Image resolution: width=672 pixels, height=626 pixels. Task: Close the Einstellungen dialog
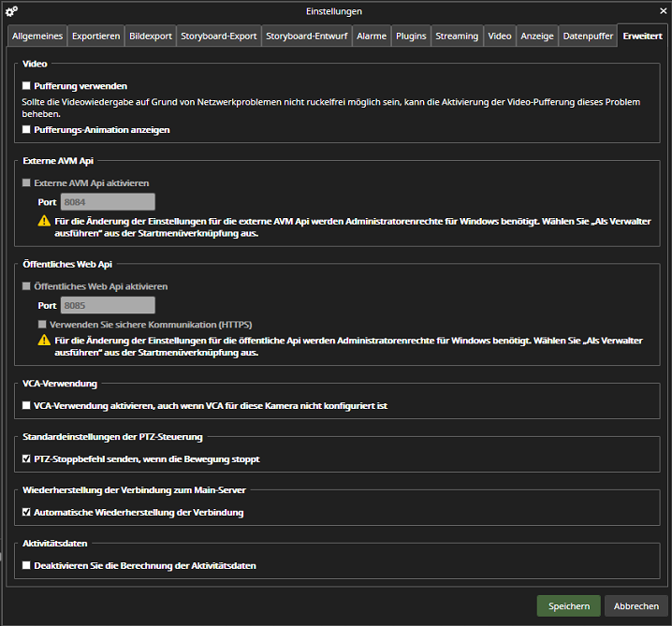663,11
